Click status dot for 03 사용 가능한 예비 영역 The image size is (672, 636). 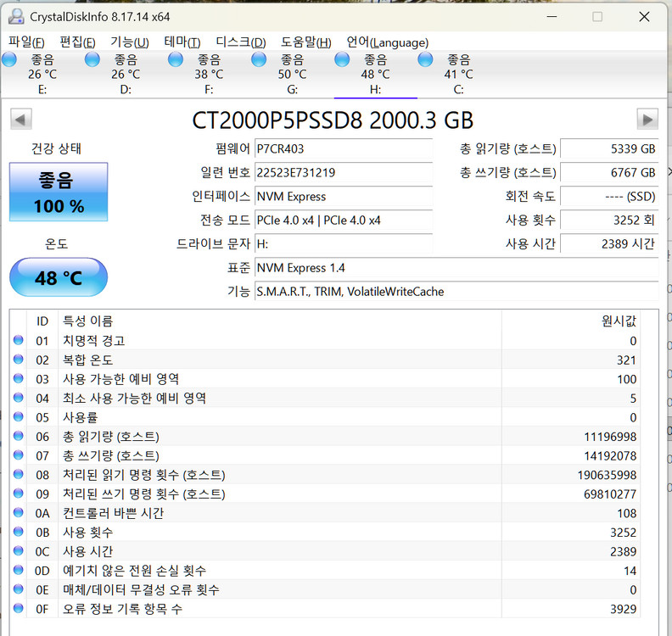pos(18,378)
